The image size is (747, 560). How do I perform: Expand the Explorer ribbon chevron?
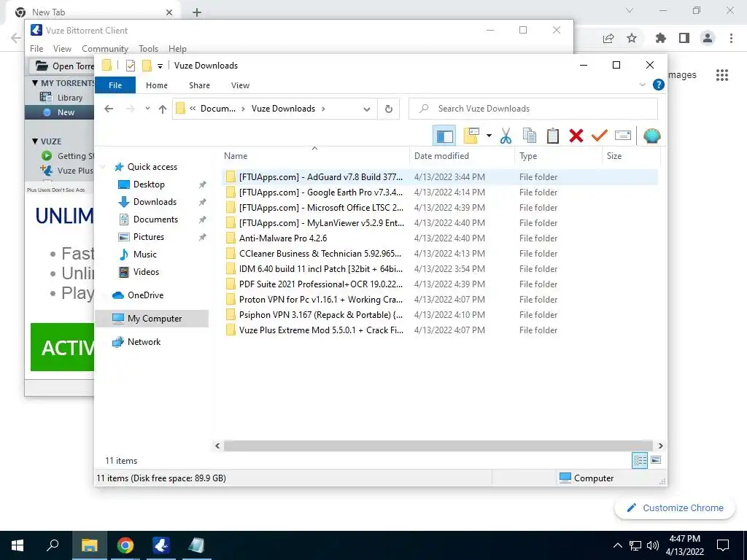[642, 85]
